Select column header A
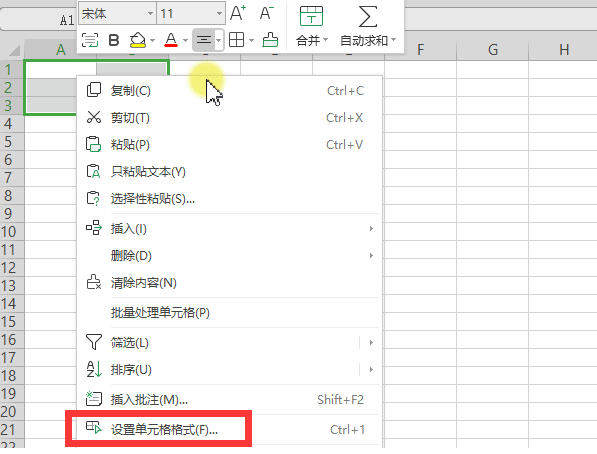 click(x=61, y=50)
